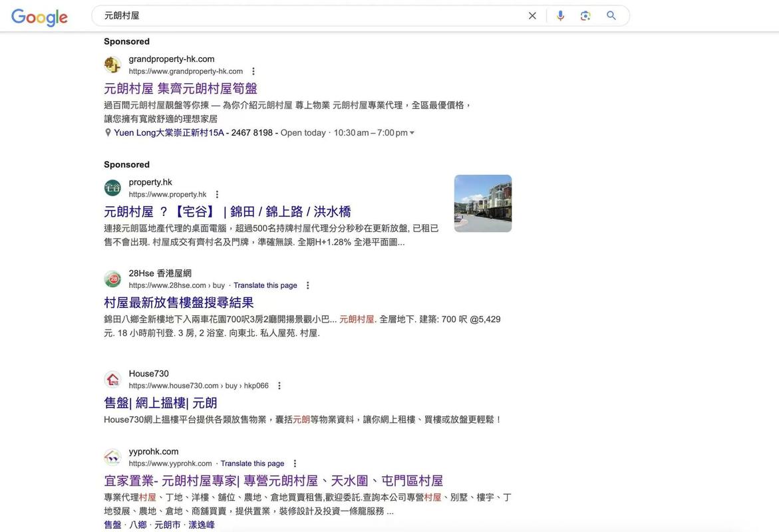Open the 售盤 sitelink under yyprohk
Screen dimensions: 779x532
113,525
